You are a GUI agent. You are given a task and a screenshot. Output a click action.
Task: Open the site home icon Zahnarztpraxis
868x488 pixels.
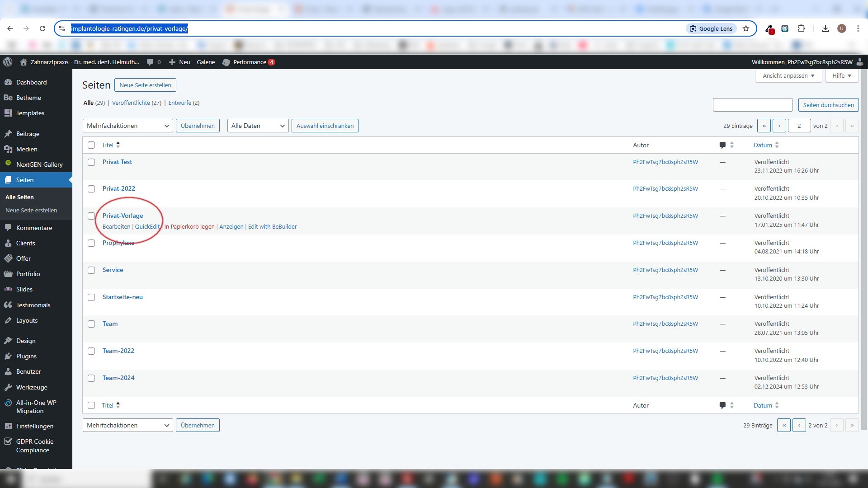coord(24,62)
